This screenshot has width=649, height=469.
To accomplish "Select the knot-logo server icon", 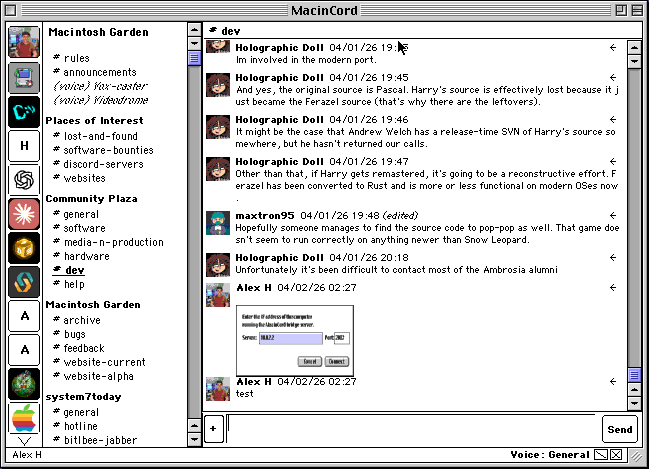I will pyautogui.click(x=23, y=180).
